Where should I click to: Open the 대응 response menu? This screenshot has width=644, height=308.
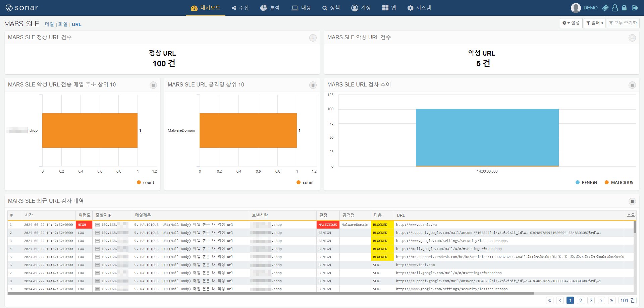(301, 8)
